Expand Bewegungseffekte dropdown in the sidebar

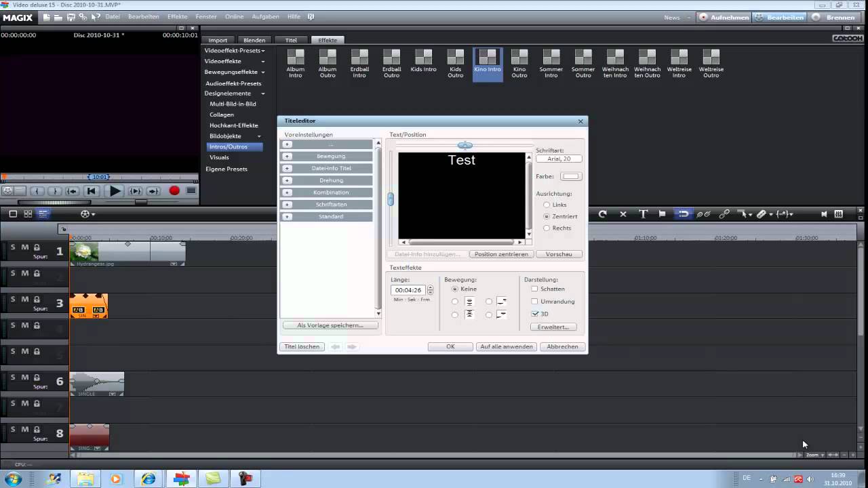tap(263, 72)
